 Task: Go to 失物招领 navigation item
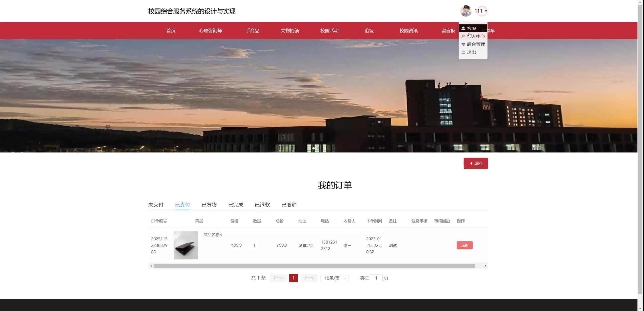coord(290,31)
